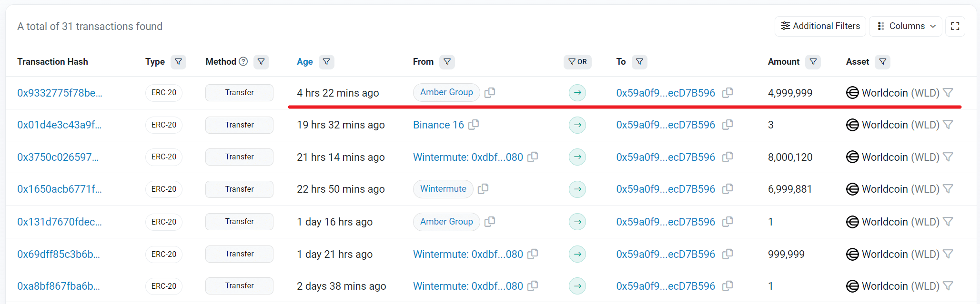Filter by Worldcoin asset in 4,999,999 row
The height and width of the screenshot is (304, 980).
948,93
